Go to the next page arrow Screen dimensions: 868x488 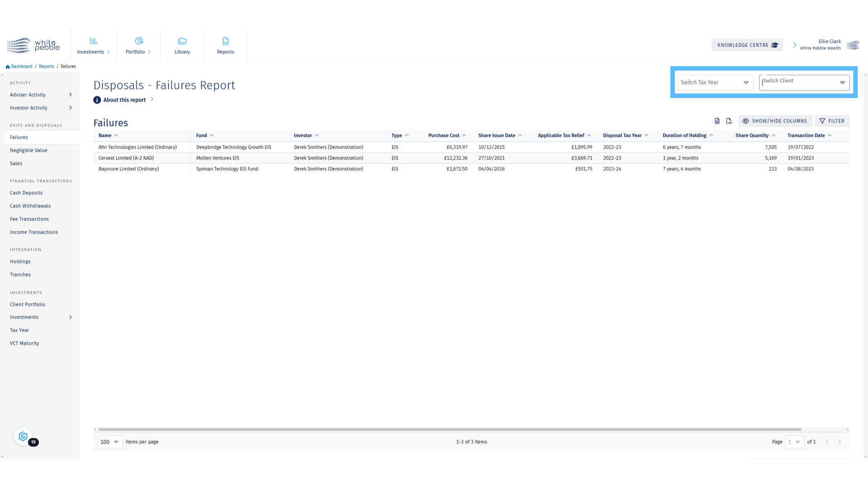click(x=840, y=442)
